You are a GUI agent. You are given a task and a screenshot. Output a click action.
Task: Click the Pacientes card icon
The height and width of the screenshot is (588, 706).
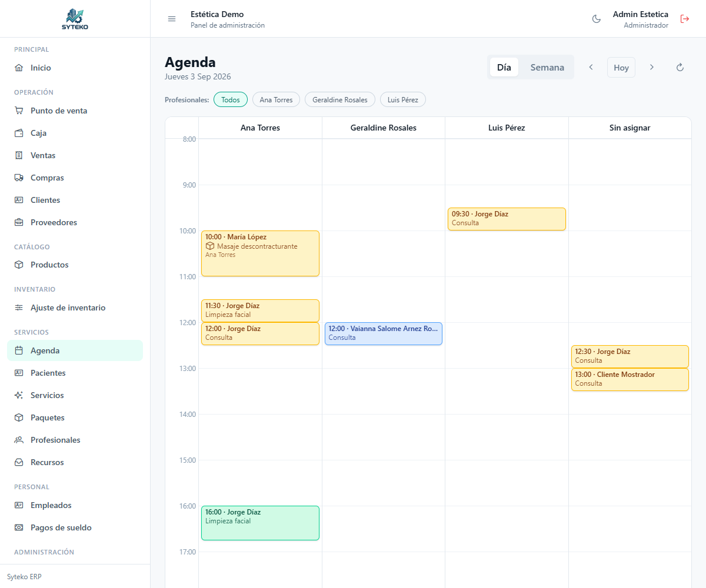pos(19,373)
